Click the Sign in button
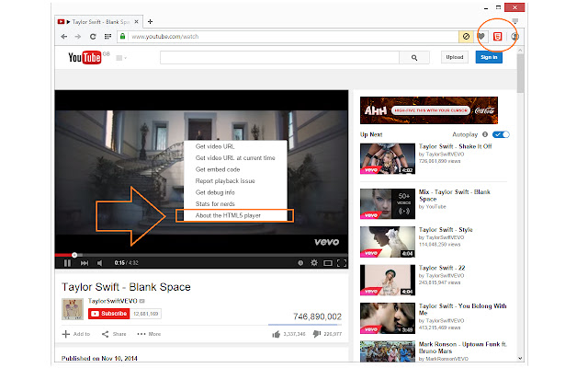This screenshot has height=368, width=588. 489,57
